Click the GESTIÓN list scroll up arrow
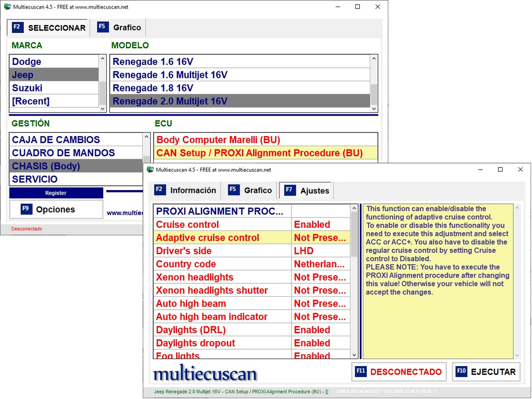Screen dimensions: 532x399 146,137
